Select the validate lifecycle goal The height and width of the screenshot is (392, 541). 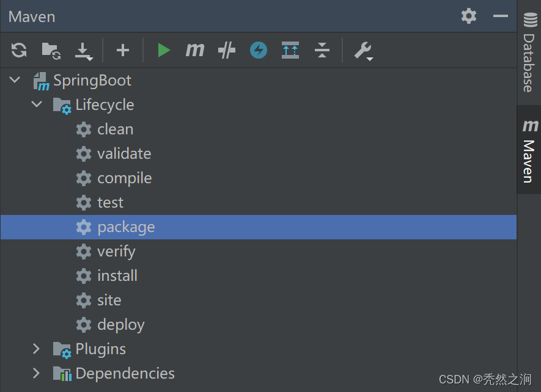point(259,154)
